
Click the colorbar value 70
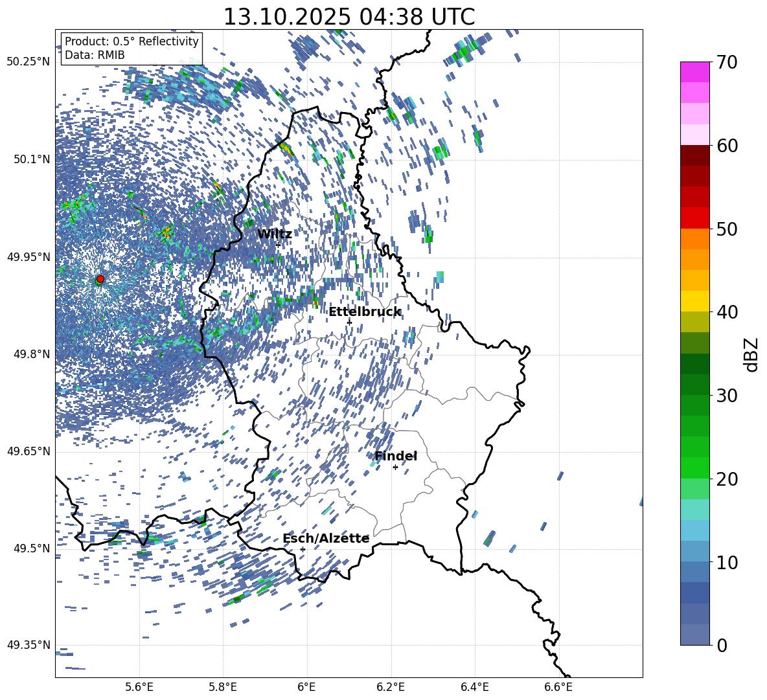click(x=727, y=63)
